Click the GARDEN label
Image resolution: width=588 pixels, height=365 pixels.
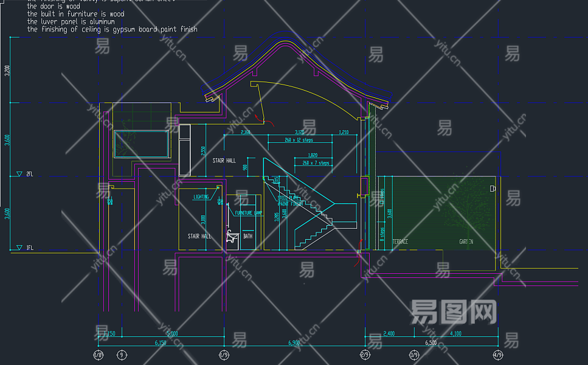[466, 242]
